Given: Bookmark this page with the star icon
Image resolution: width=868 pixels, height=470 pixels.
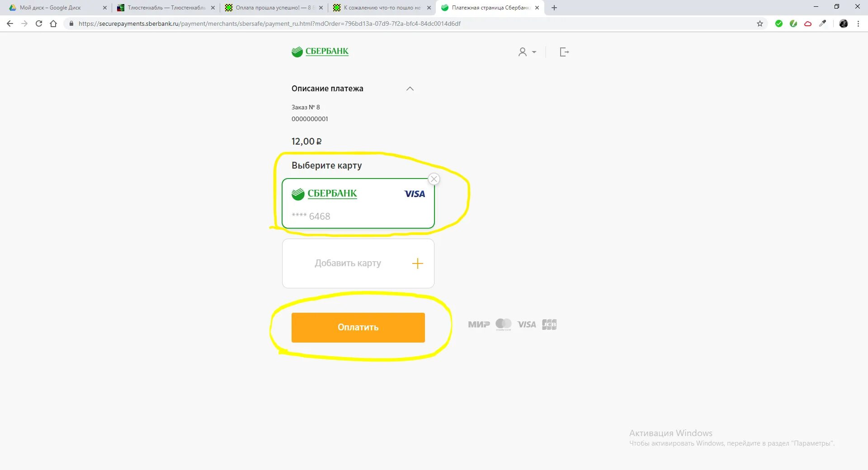Looking at the screenshot, I should click(x=760, y=23).
